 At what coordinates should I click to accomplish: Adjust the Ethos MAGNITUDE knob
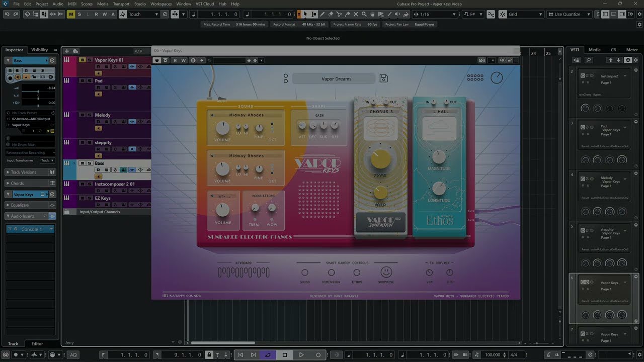tap(439, 157)
